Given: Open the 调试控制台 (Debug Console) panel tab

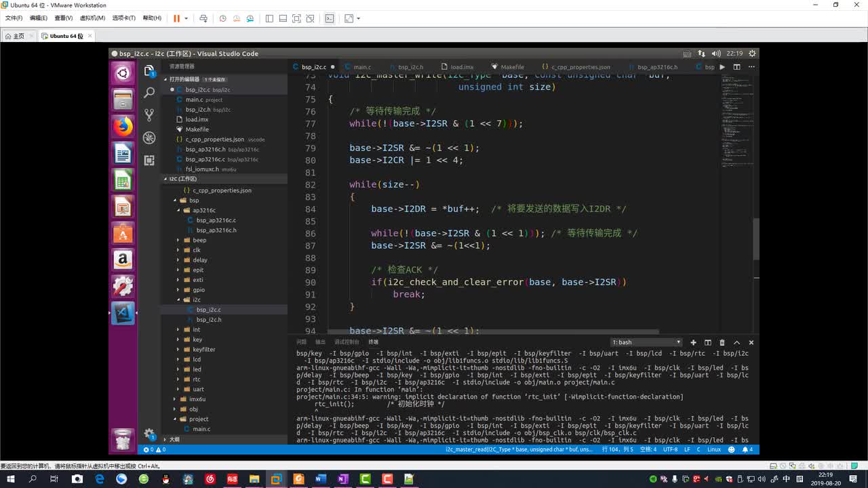Looking at the screenshot, I should (347, 342).
